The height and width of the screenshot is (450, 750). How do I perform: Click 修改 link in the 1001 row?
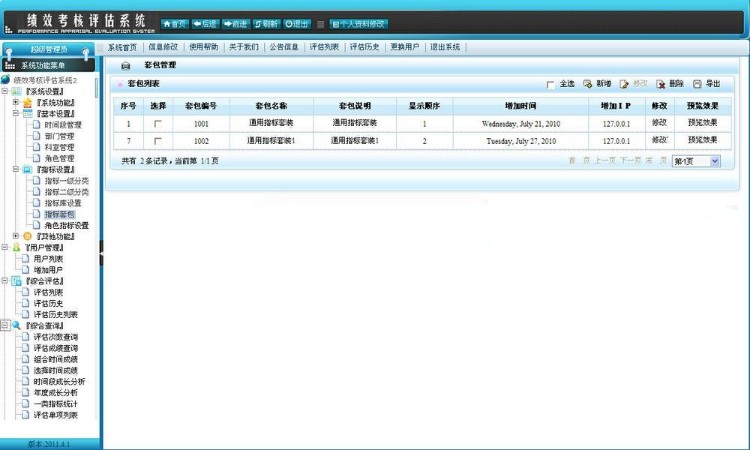tap(659, 123)
